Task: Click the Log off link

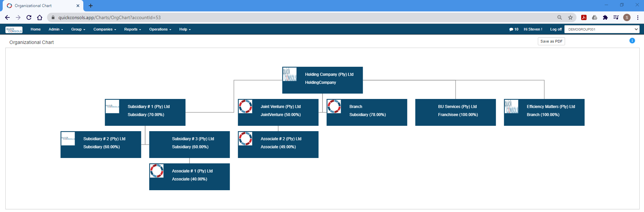Action: coord(556,30)
